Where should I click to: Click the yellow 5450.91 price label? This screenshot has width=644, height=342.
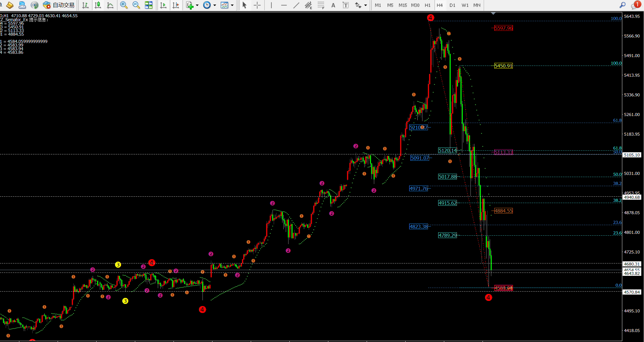503,66
